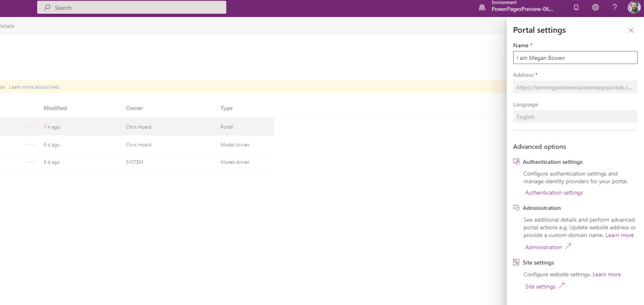The height and width of the screenshot is (305, 644).
Task: Click the environment picker icon
Action: pyautogui.click(x=482, y=8)
